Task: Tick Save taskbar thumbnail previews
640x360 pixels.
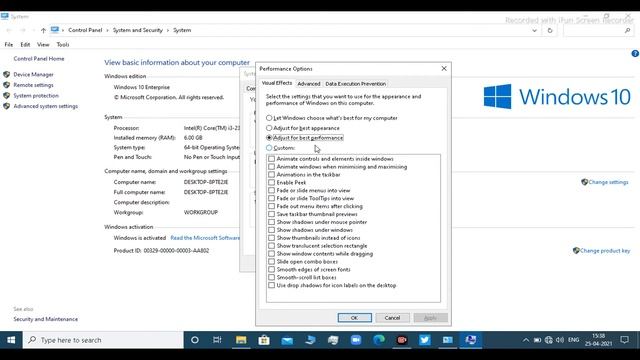Action: coord(271,214)
